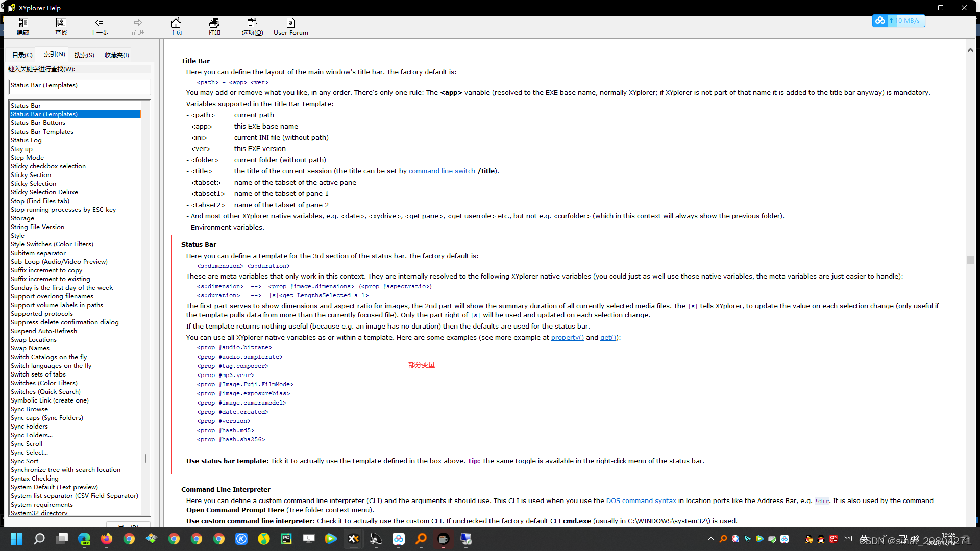The width and height of the screenshot is (980, 551).
Task: Switch to the 目录(C) contents tab
Action: 22,55
